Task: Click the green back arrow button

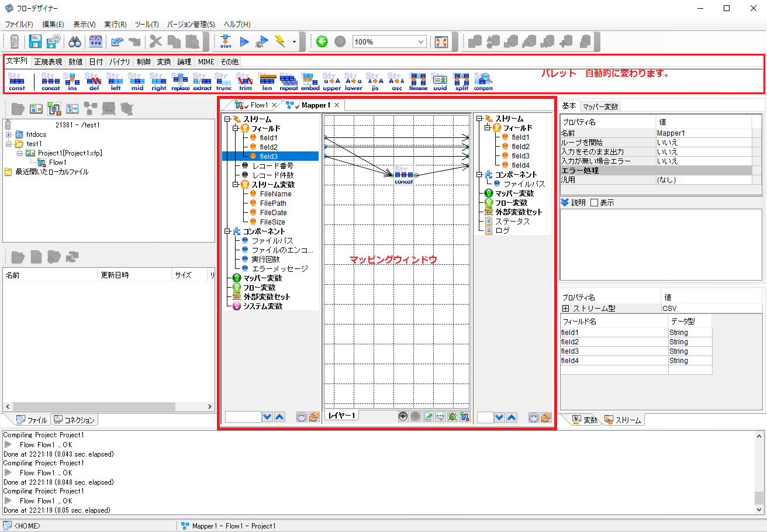Action: [322, 42]
